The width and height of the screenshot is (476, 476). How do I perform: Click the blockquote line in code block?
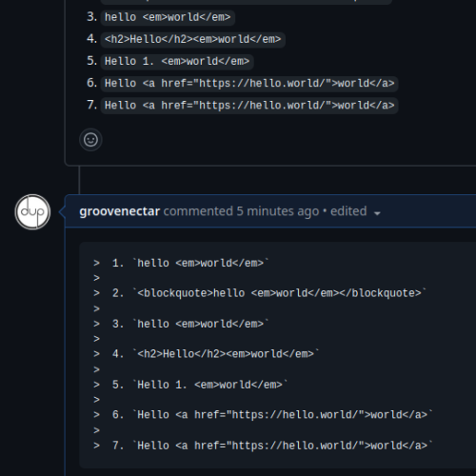pos(260,293)
